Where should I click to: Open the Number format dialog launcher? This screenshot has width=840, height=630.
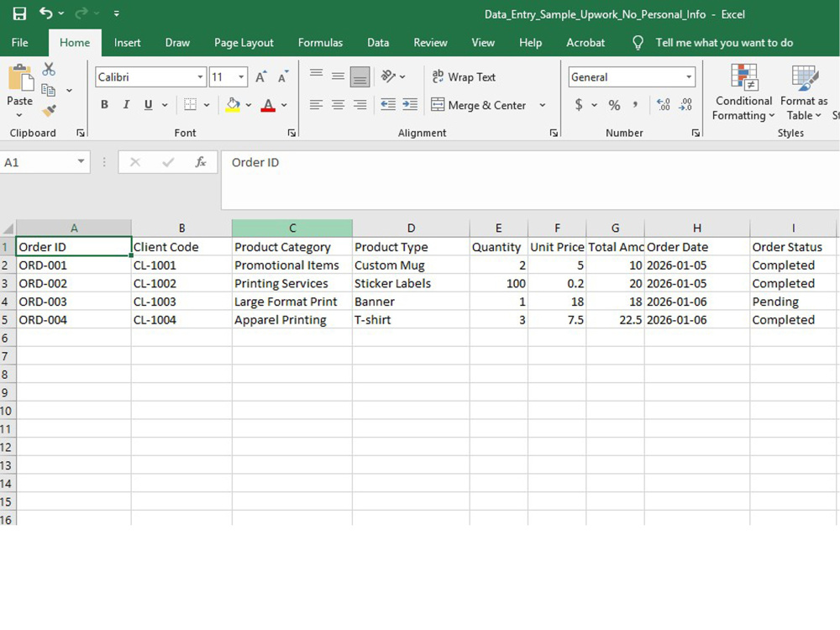point(696,133)
